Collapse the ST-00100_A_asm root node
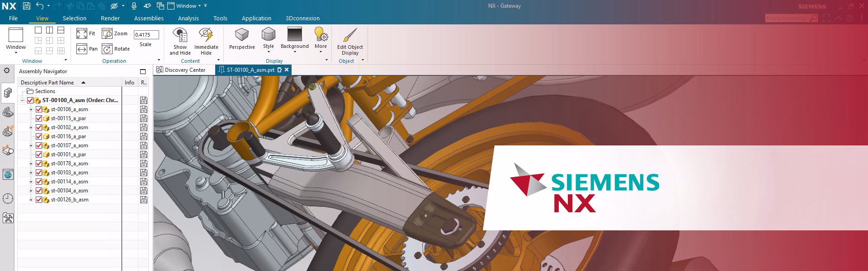 22,100
